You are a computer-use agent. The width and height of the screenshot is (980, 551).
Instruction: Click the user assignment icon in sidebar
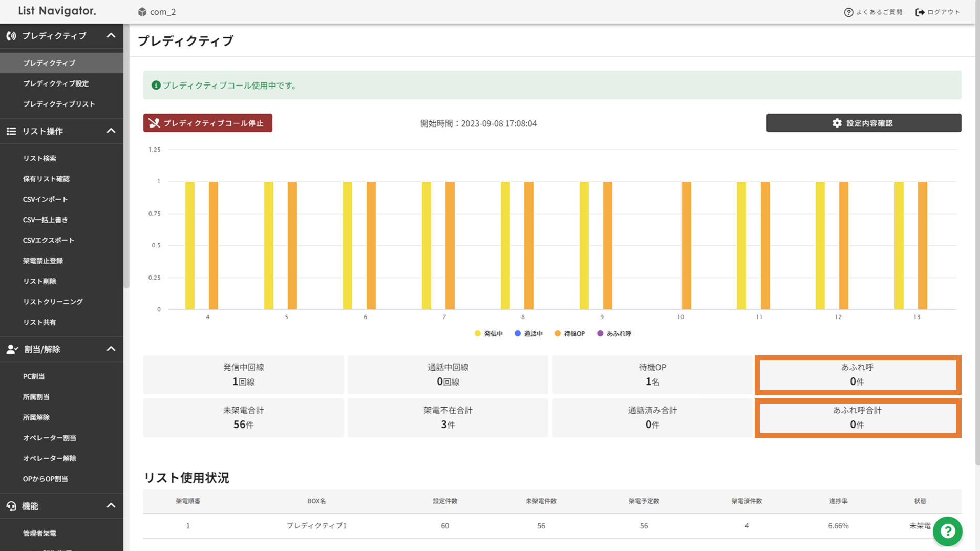pyautogui.click(x=12, y=349)
